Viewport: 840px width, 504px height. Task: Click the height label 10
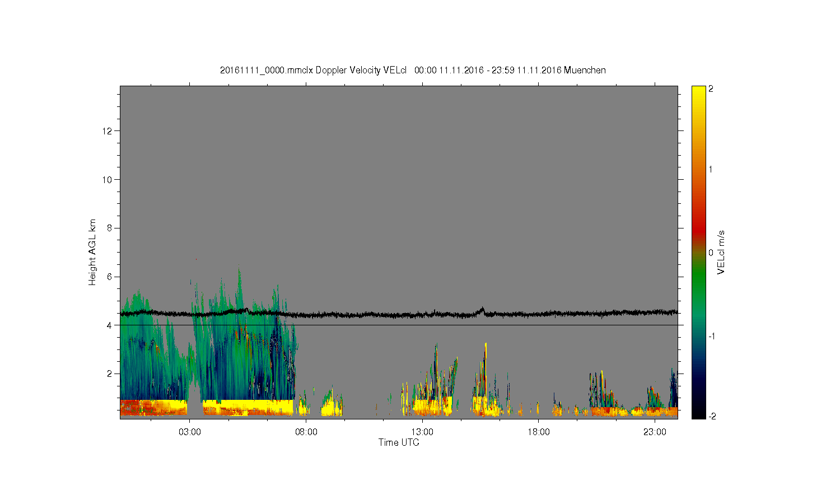pyautogui.click(x=108, y=179)
